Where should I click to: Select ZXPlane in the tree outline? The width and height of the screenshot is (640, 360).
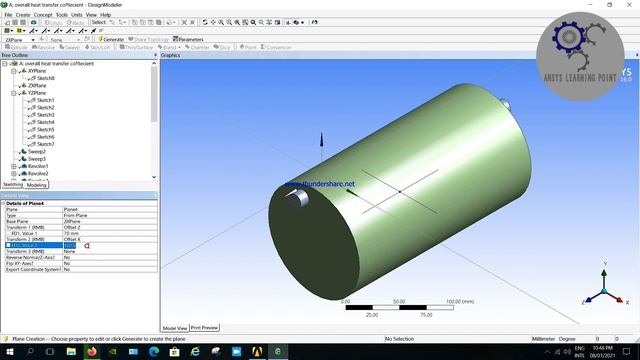click(x=37, y=86)
